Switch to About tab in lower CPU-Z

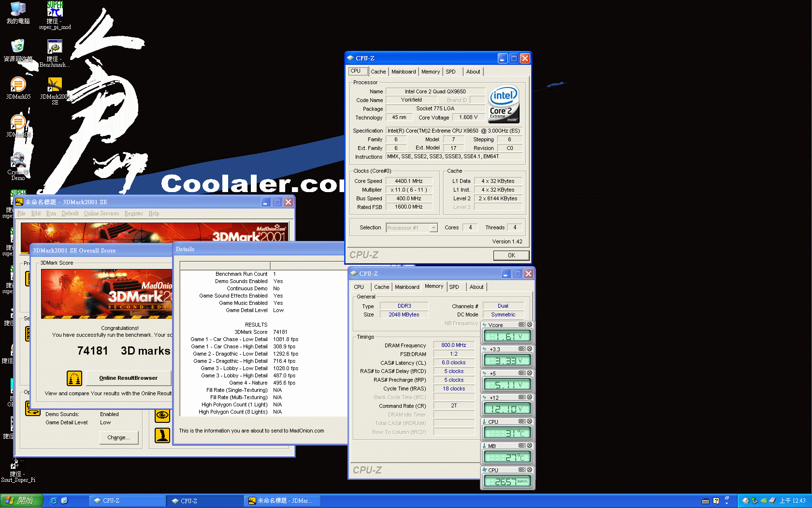[477, 287]
